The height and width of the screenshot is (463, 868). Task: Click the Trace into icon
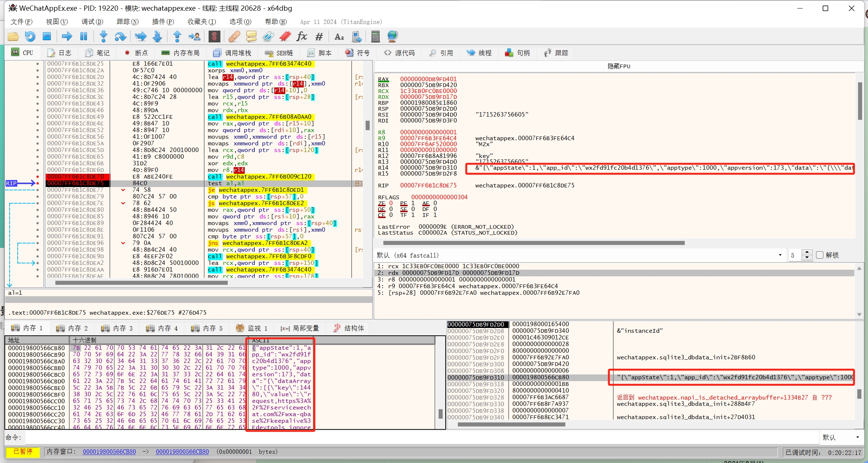click(140, 36)
